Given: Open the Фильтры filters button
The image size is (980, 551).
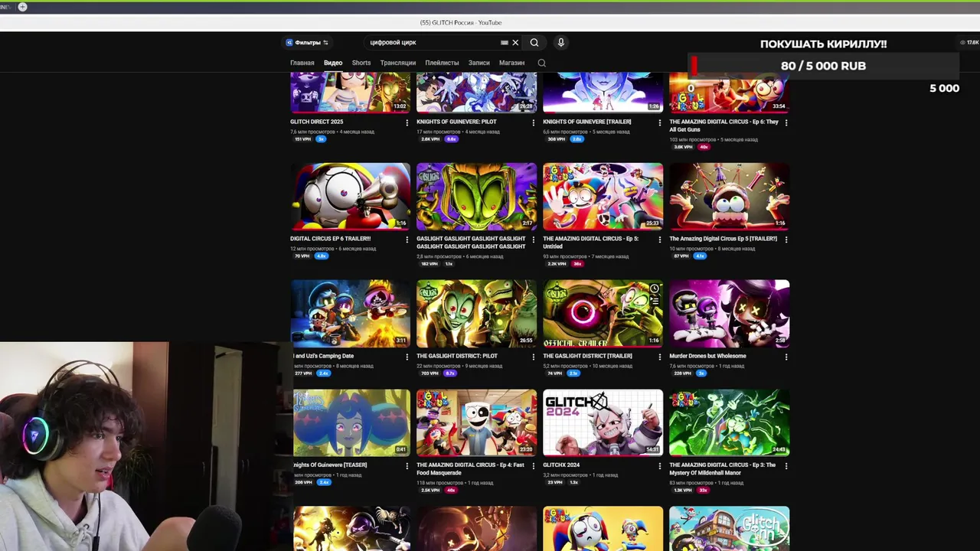Looking at the screenshot, I should click(x=307, y=43).
